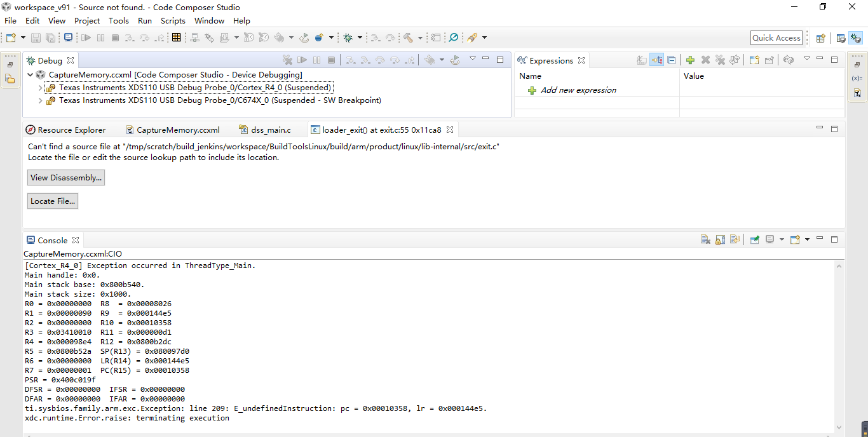
Task: Toggle Scroll Lock in Console toolbar
Action: point(721,240)
